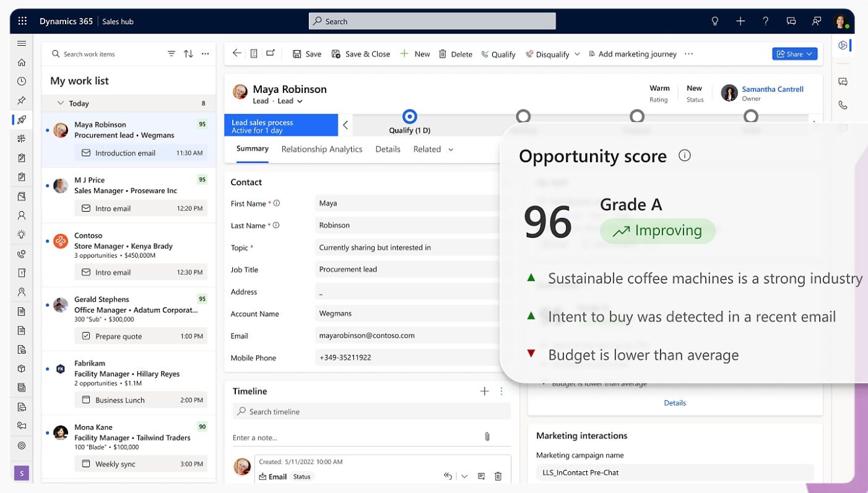Select the Sales accelerator rocket icon

pyautogui.click(x=22, y=120)
